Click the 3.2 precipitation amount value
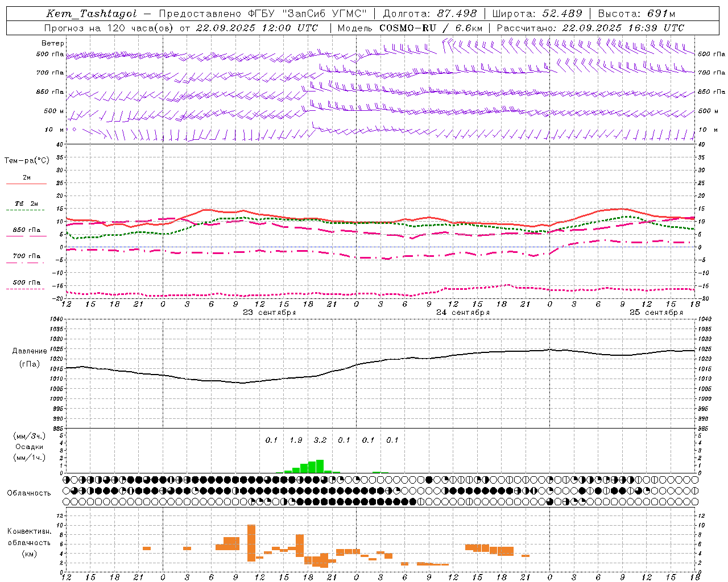The image size is (728, 582). point(320,440)
